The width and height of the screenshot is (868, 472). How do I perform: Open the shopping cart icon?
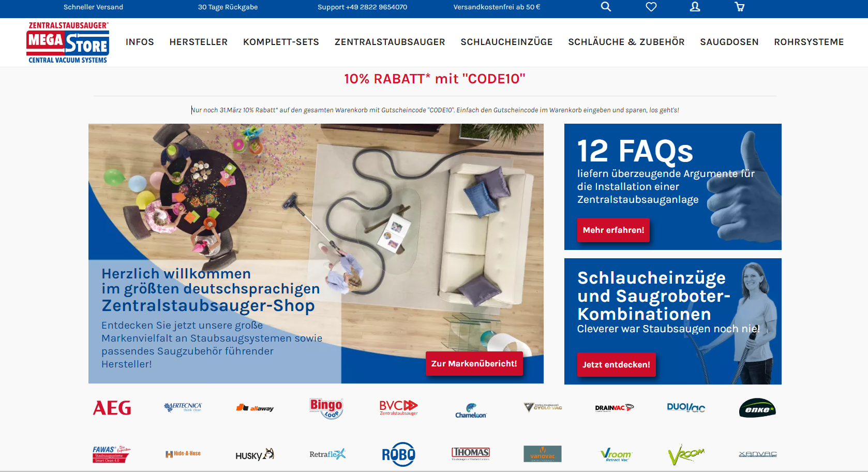coord(739,7)
